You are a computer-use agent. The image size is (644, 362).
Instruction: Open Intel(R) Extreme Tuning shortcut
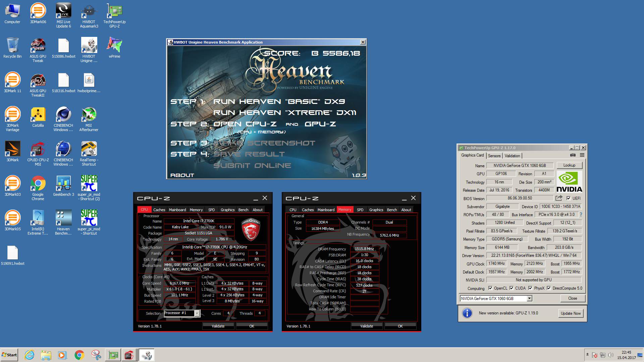pos(38,223)
